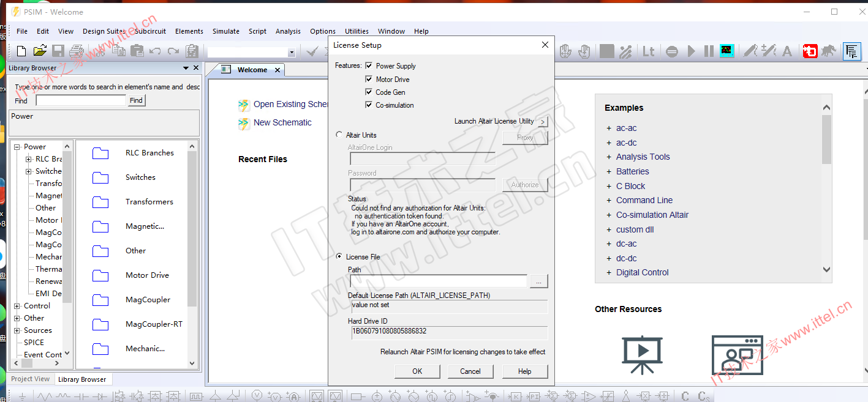Click the elephant-shaped toolbar icon
This screenshot has width=868, height=402.
click(829, 51)
